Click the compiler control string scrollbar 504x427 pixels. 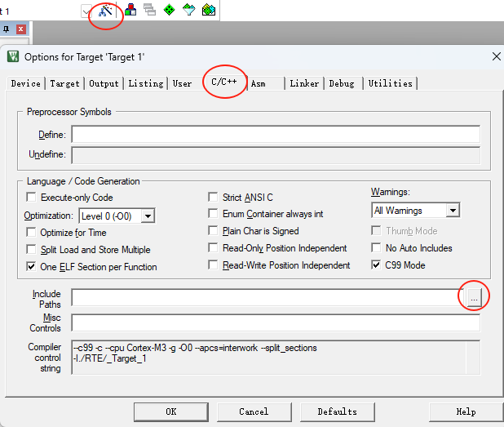pyautogui.click(x=473, y=357)
